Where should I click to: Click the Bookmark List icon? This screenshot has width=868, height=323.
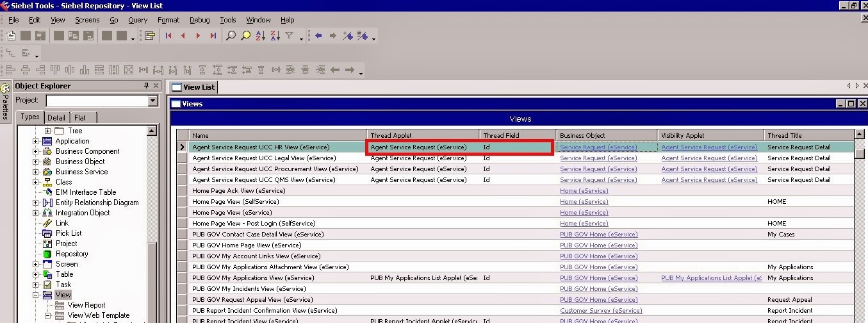coord(363,36)
